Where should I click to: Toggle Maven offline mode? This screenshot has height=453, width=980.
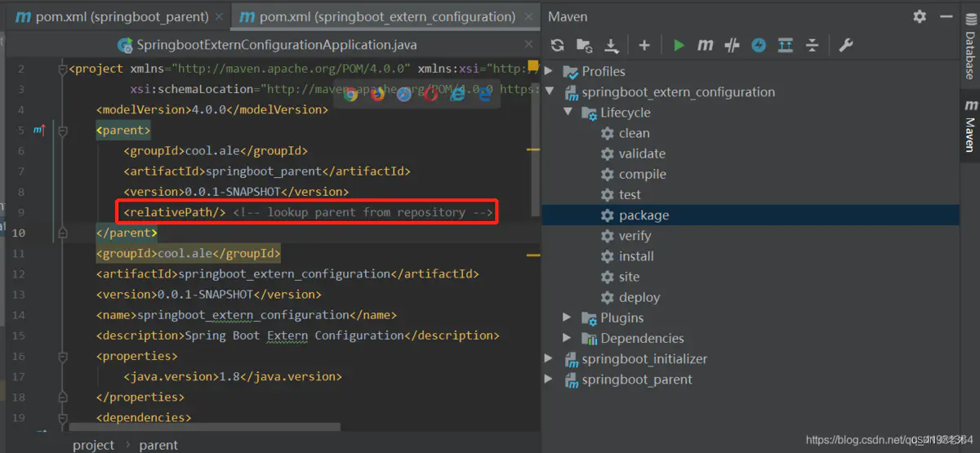click(733, 46)
